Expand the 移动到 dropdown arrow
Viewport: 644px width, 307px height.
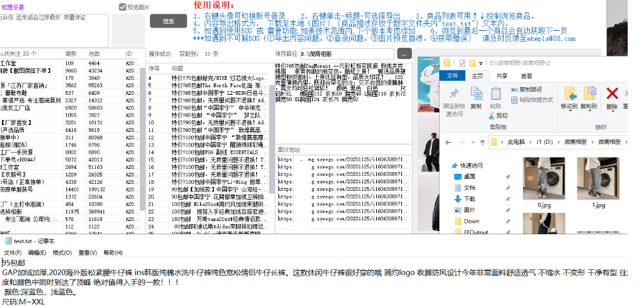click(x=570, y=110)
